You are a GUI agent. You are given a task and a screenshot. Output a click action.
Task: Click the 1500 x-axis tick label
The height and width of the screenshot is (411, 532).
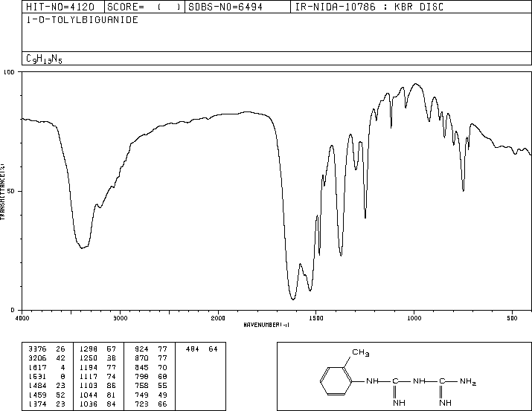(316, 318)
